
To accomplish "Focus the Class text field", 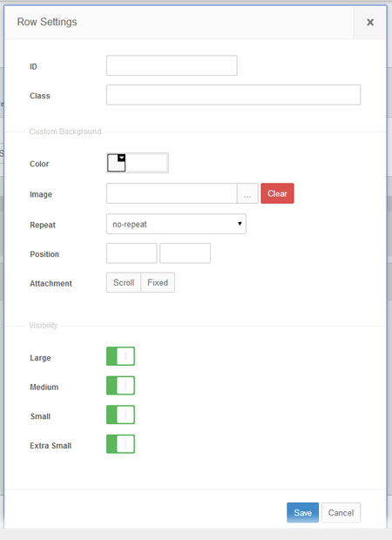I will pyautogui.click(x=233, y=95).
